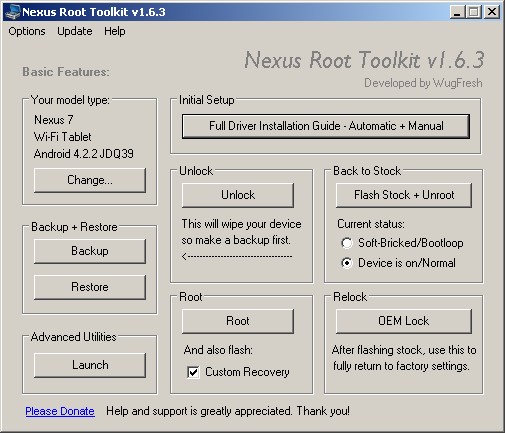505x433 pixels.
Task: Click the 'Developed by WugFresh' text
Action: pyautogui.click(x=423, y=83)
